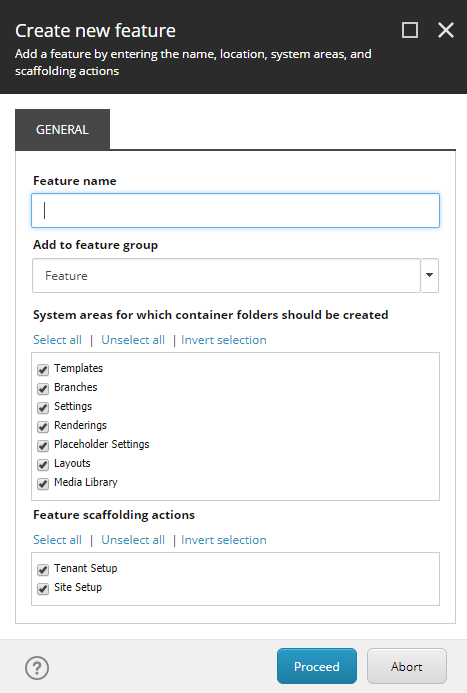Uncheck the Templates checkbox
This screenshot has height=693, width=467.
tap(43, 369)
